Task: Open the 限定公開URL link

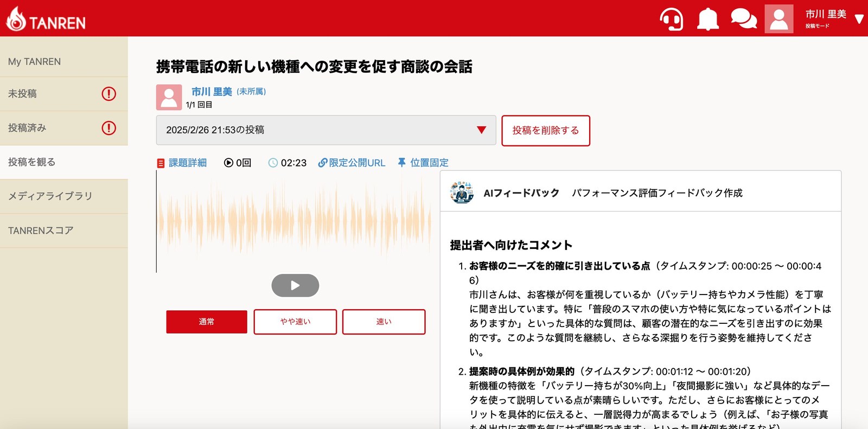Action: tap(352, 163)
